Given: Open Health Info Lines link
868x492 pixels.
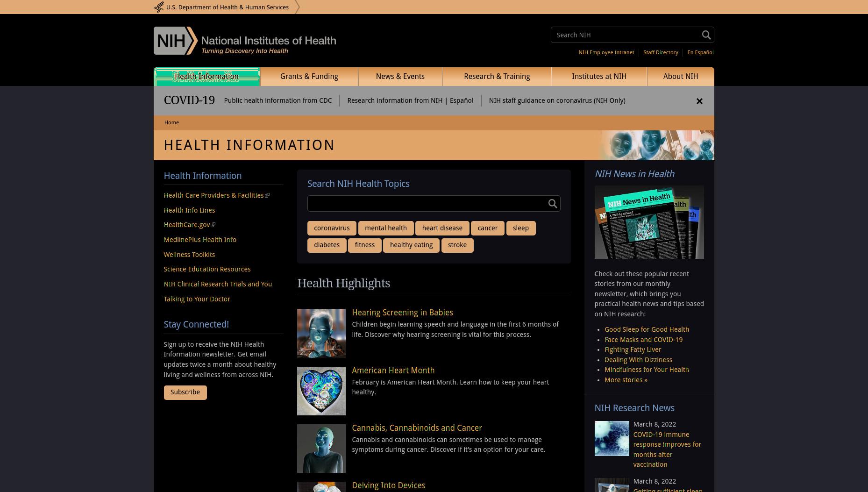Looking at the screenshot, I should (x=189, y=210).
